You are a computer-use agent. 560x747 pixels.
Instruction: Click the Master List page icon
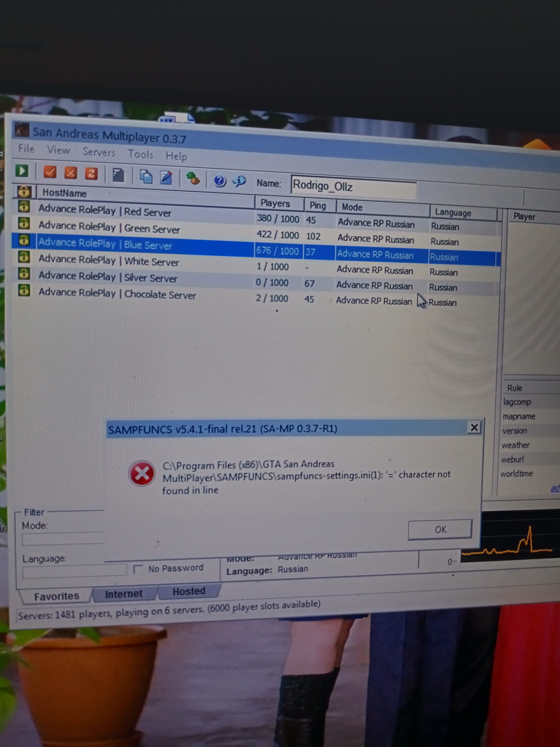point(118,175)
